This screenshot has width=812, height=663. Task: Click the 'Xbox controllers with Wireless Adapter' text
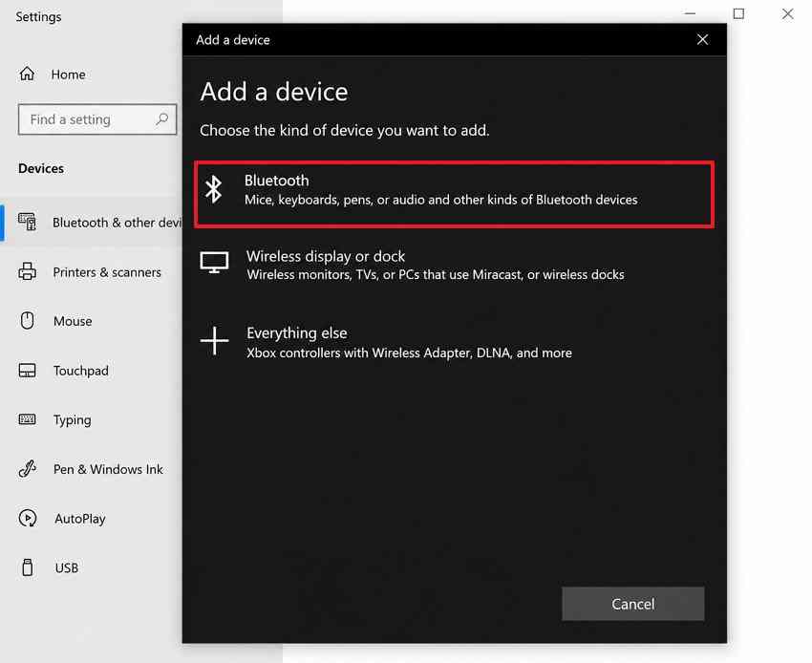point(409,353)
